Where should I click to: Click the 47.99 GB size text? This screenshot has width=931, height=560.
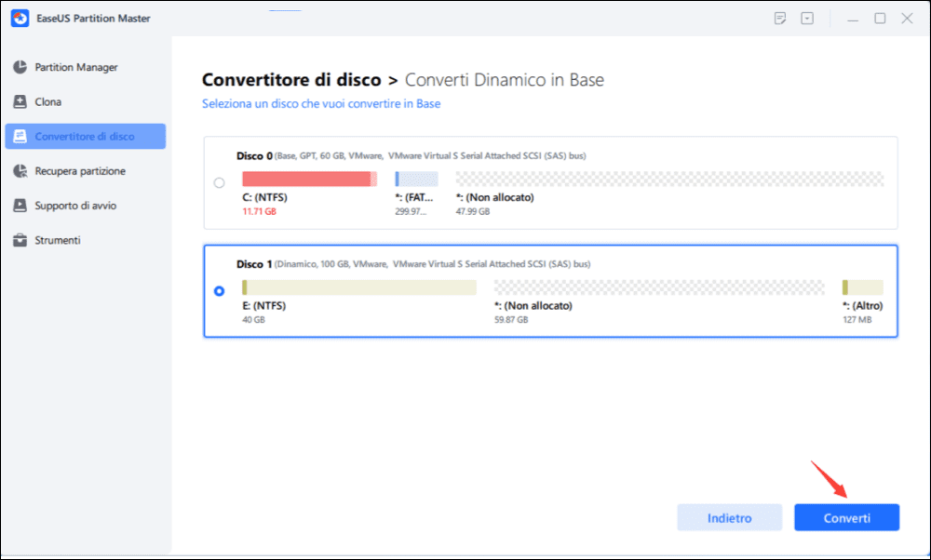473,211
